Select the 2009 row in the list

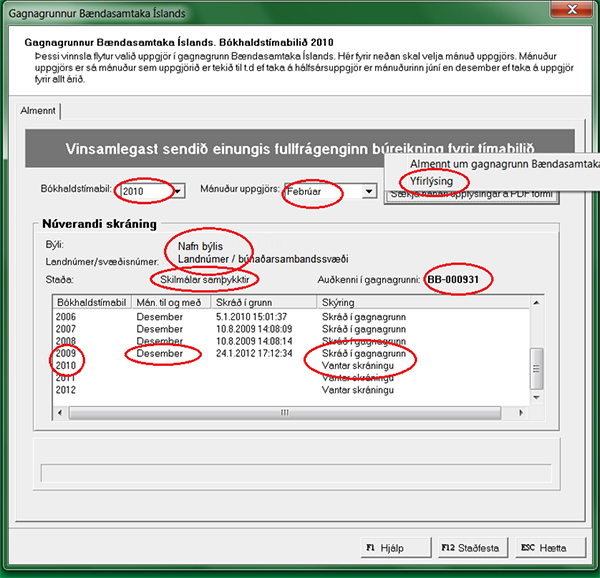pos(291,353)
